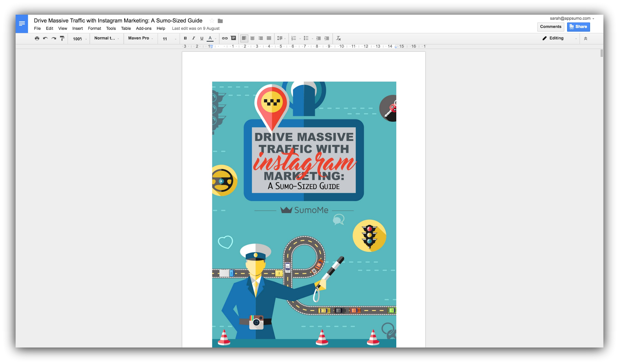The width and height of the screenshot is (619, 364).
Task: Open the text color picker
Action: tap(211, 38)
